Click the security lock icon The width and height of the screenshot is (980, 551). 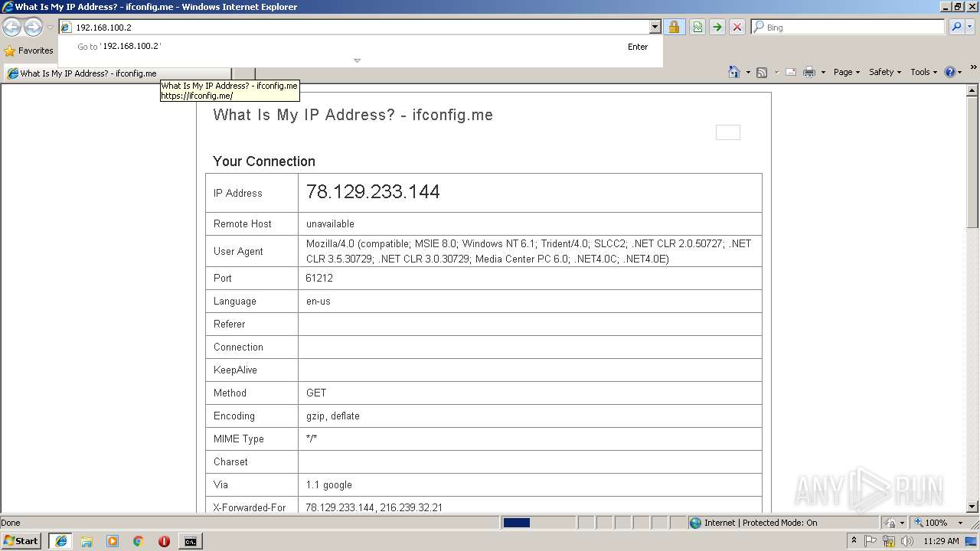[674, 27]
